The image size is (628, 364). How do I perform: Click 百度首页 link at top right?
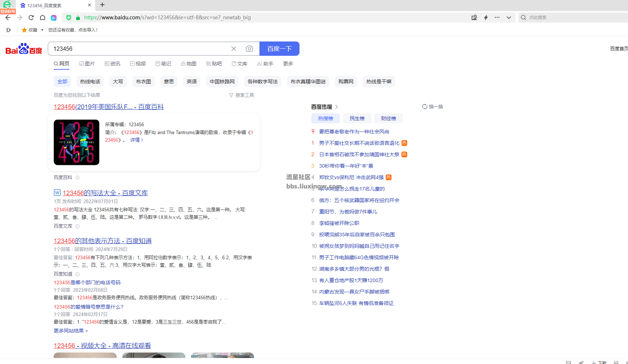[619, 49]
